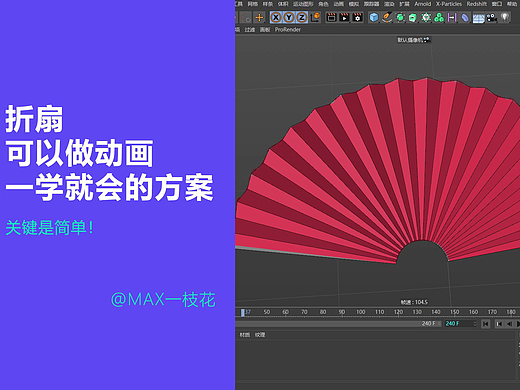The image size is (520, 390).
Task: Click the green subdivision surface generator icon
Action: tap(400, 17)
